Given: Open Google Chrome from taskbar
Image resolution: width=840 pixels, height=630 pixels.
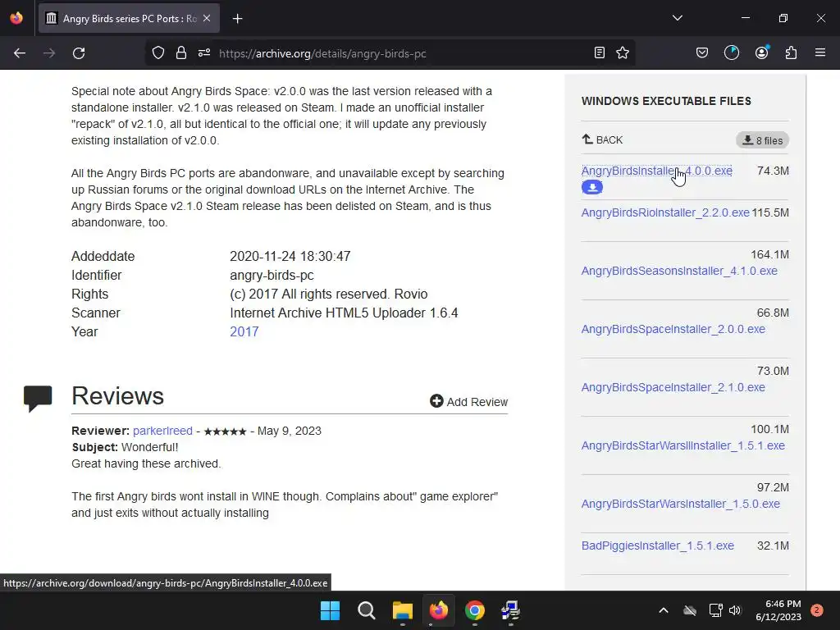Looking at the screenshot, I should coord(475,610).
